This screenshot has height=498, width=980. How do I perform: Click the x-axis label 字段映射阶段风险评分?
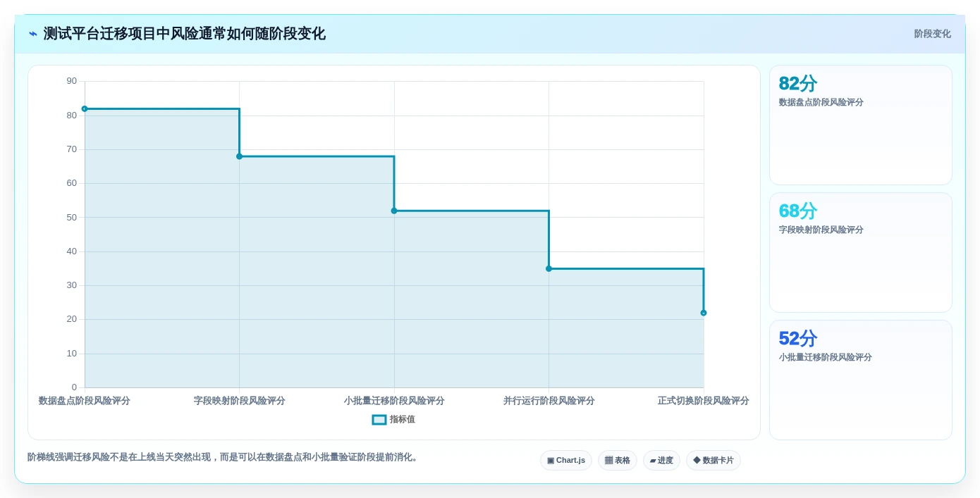240,401
